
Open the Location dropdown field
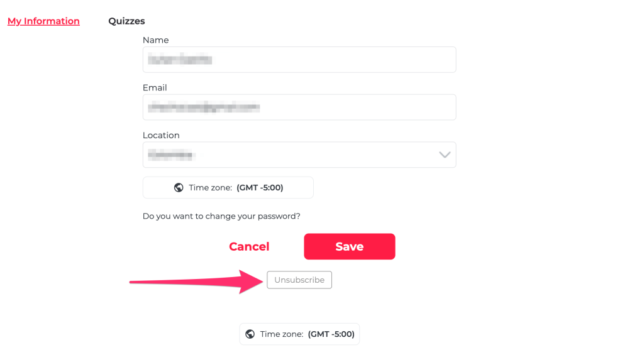(x=299, y=155)
